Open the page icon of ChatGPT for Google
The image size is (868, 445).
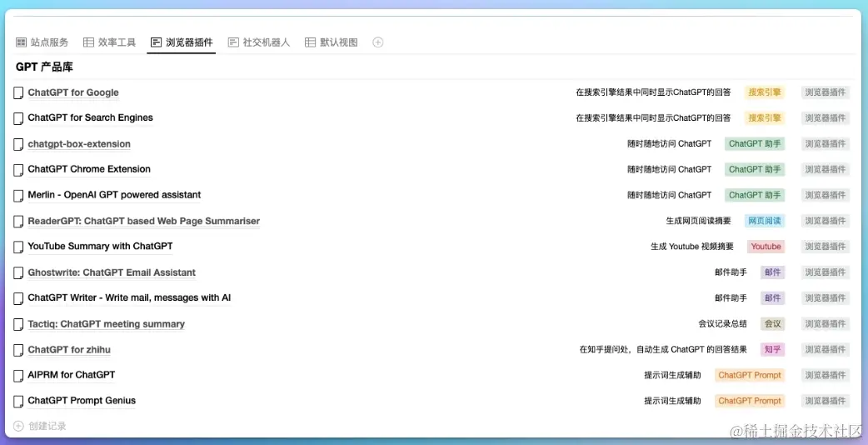[x=18, y=92]
